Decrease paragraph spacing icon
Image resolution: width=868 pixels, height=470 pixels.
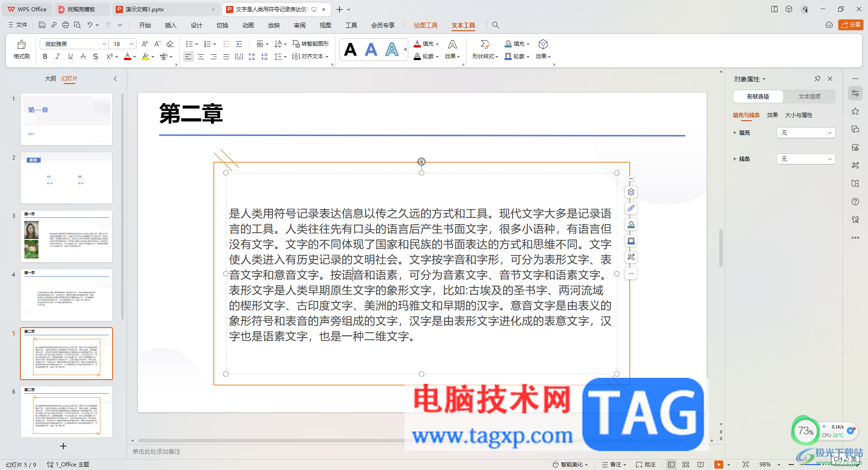pos(264,56)
